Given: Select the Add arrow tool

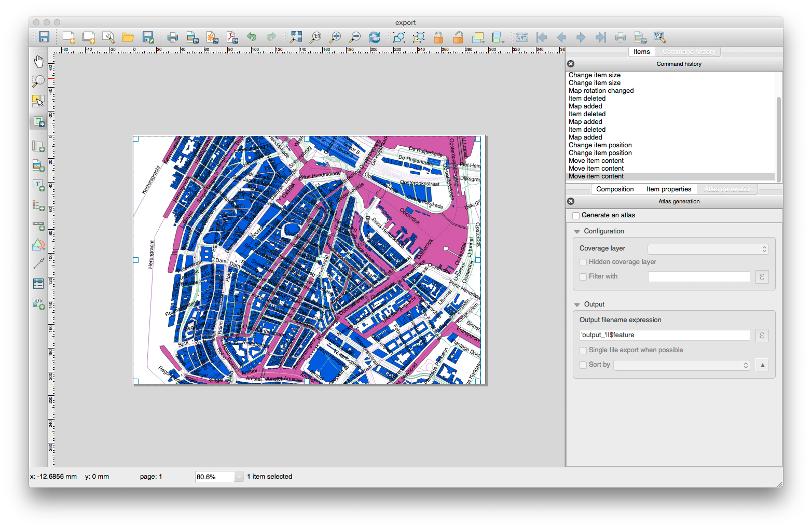Looking at the screenshot, I should click(38, 263).
